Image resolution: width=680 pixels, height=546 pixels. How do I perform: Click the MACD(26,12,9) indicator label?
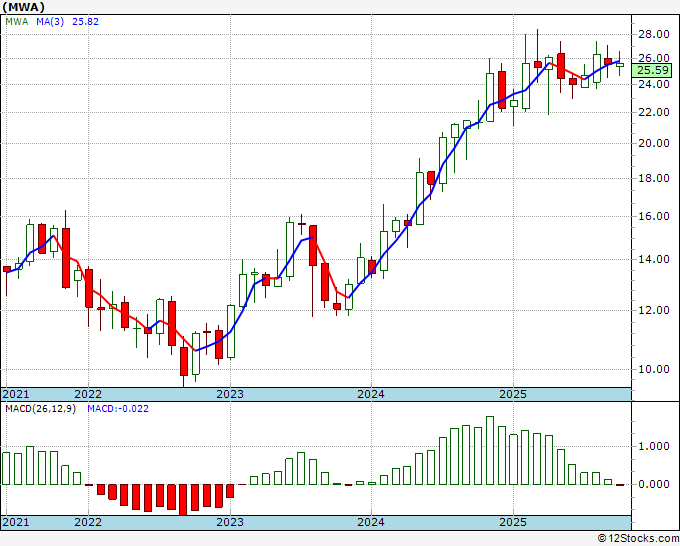pos(40,409)
